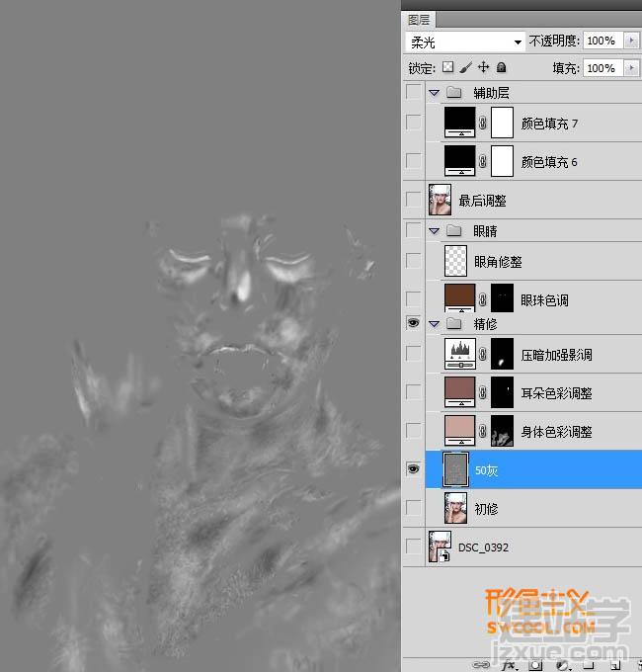Select the transparent thumbnail of 眼角修整
This screenshot has height=672, width=642.
(x=455, y=261)
